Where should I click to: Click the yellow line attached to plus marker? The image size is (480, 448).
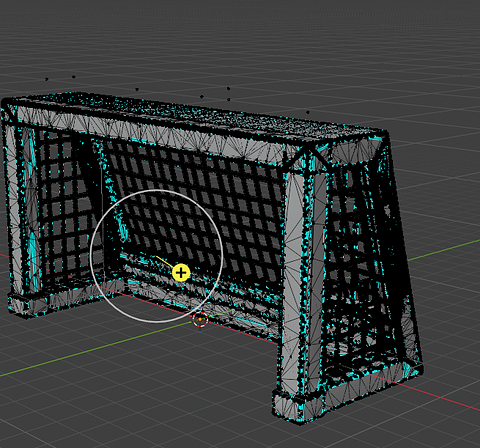click(164, 261)
